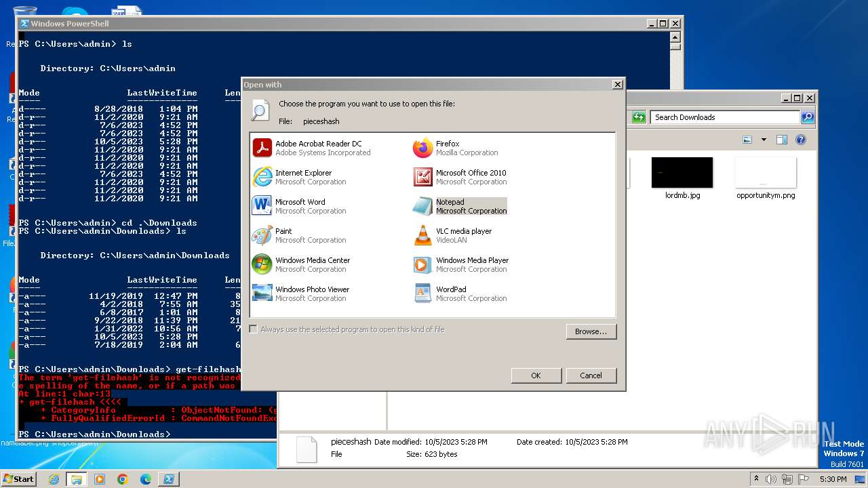Pick WordPad from the program list

[460, 293]
